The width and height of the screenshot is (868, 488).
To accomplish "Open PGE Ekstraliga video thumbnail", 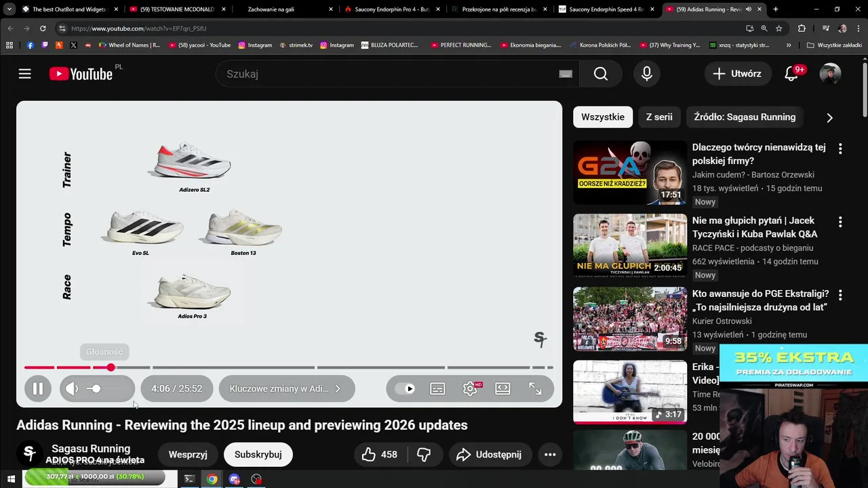I will coord(630,319).
